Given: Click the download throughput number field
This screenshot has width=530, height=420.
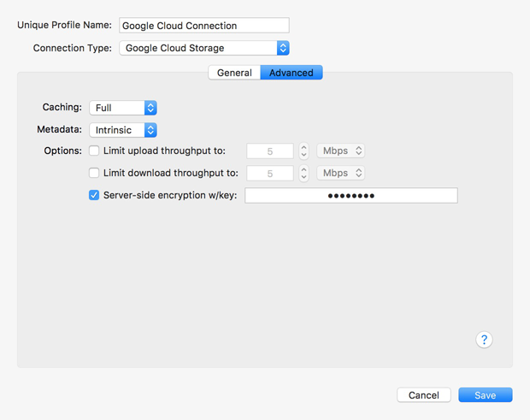Looking at the screenshot, I should point(270,173).
